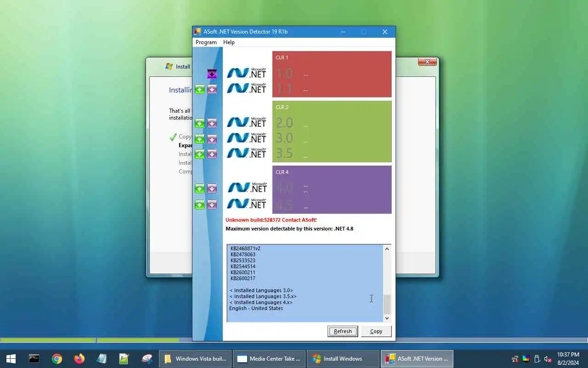Select the KB2478063 entry
The width and height of the screenshot is (588, 368).
point(243,254)
